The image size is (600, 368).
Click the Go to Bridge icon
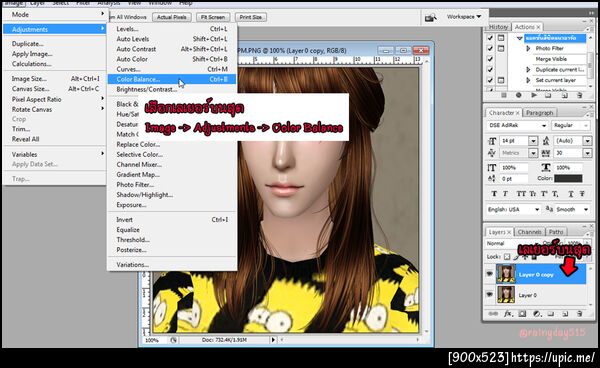[431, 17]
